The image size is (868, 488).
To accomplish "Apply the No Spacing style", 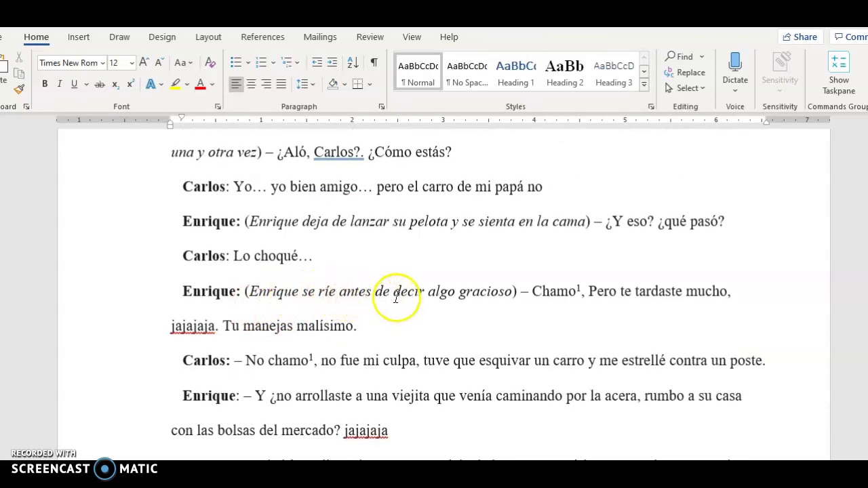I will click(x=467, y=73).
